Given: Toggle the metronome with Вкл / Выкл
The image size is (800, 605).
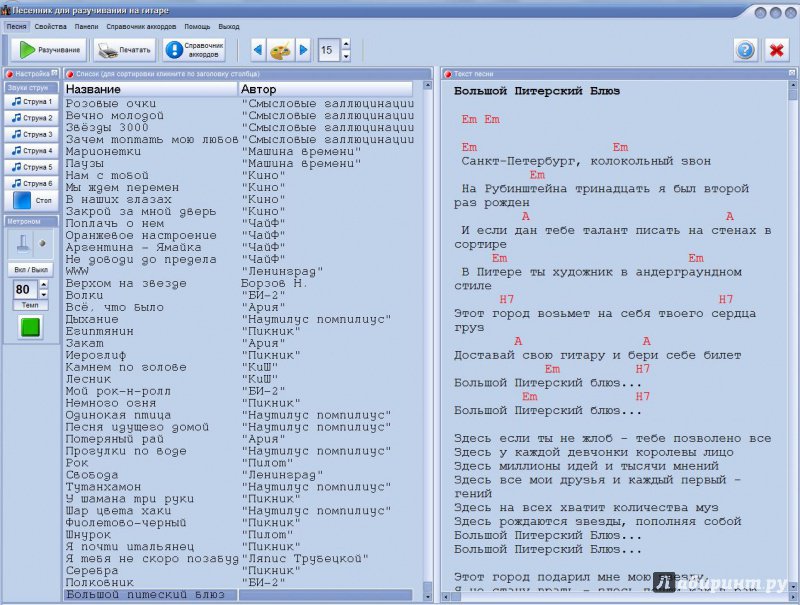Looking at the screenshot, I should click(x=31, y=269).
